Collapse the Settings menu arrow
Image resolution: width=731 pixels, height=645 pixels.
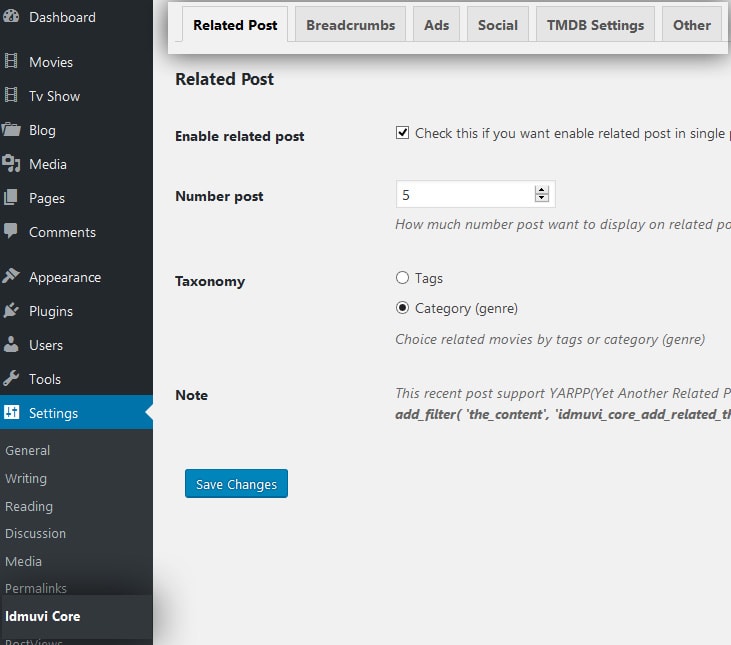(x=148, y=413)
